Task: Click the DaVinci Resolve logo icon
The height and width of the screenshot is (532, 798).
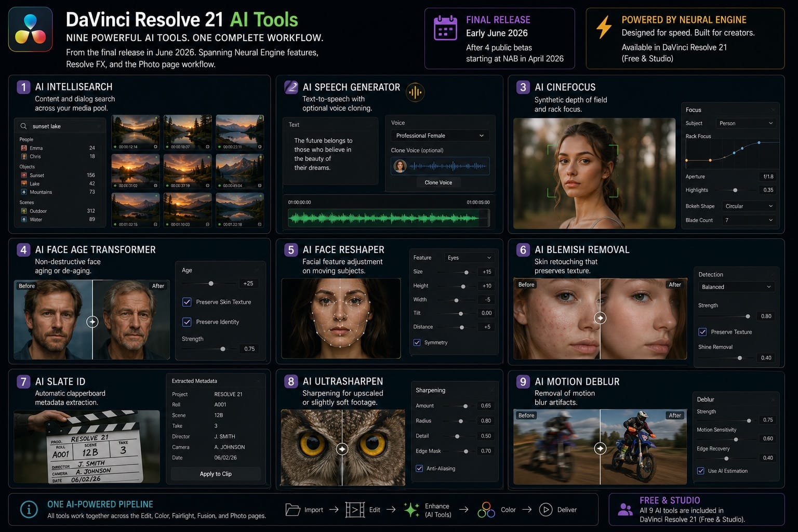Action: (31, 29)
